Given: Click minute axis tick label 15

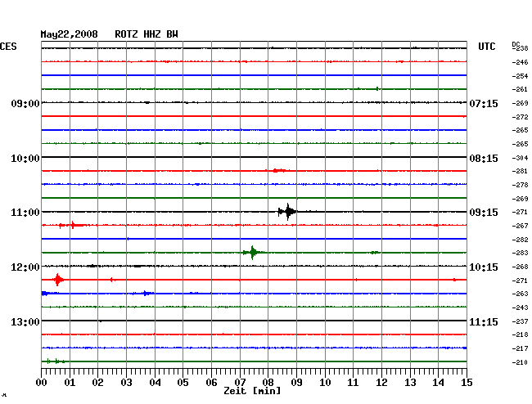Looking at the screenshot, I should [x=467, y=383].
